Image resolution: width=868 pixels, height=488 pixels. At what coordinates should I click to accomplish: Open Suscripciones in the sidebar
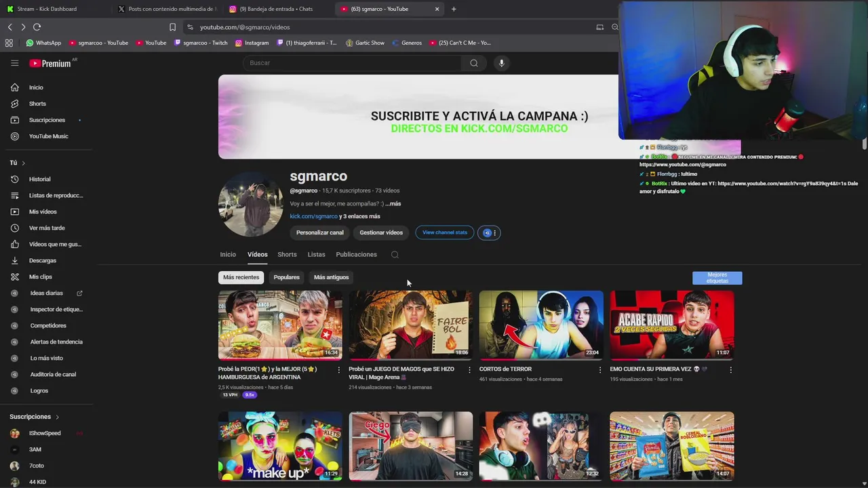pos(46,120)
